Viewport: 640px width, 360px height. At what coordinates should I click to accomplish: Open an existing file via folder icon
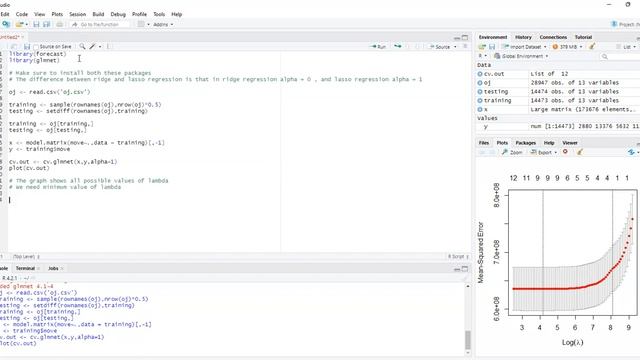(x=19, y=24)
